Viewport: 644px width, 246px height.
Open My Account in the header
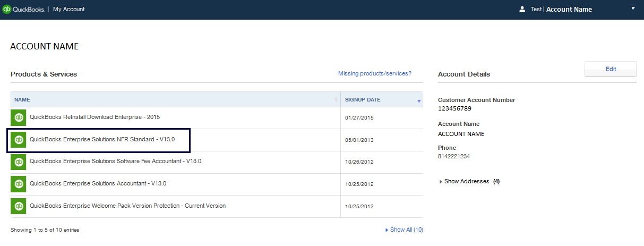pyautogui.click(x=69, y=9)
